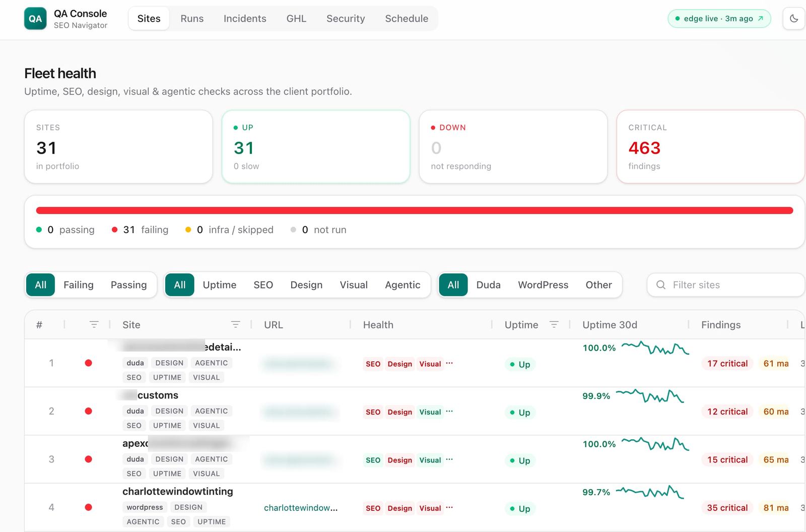Click the Findings column header
The height and width of the screenshot is (532, 806).
(x=721, y=325)
